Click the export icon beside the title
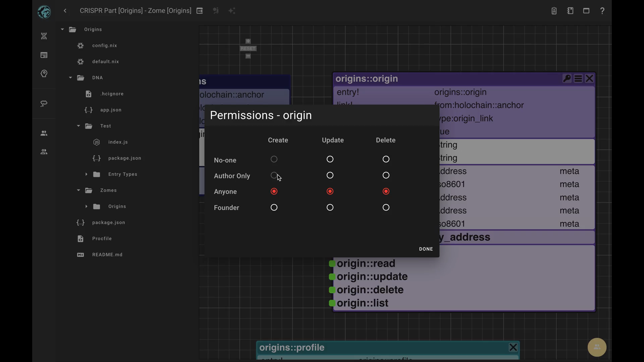 (x=200, y=11)
